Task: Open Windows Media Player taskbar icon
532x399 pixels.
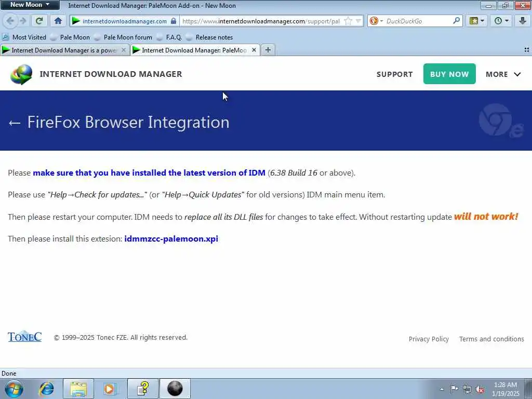Action: pos(110,389)
